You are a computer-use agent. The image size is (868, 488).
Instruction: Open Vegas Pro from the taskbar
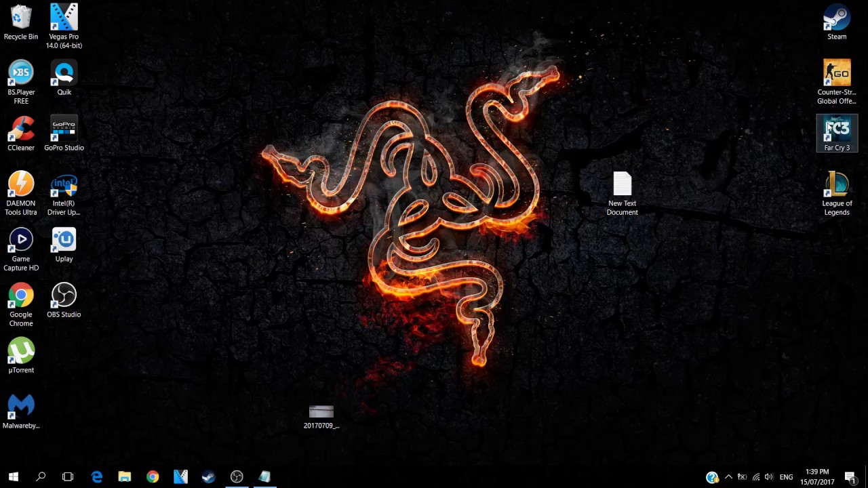click(180, 476)
